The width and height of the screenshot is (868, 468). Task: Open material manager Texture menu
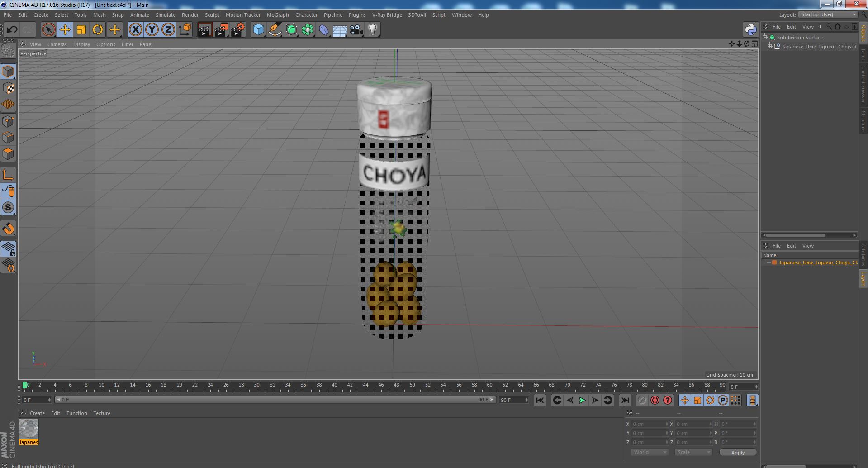point(102,413)
